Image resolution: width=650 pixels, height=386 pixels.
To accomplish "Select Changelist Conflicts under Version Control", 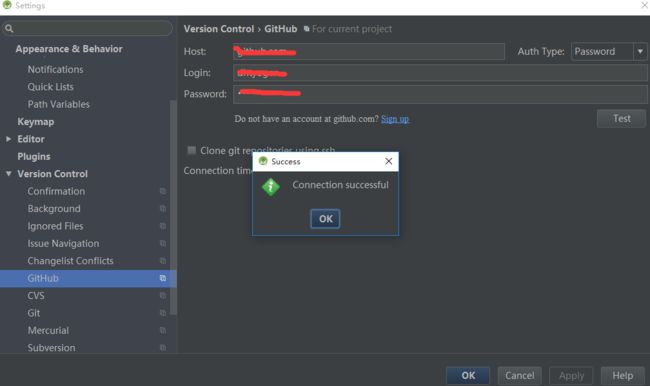I will click(70, 261).
